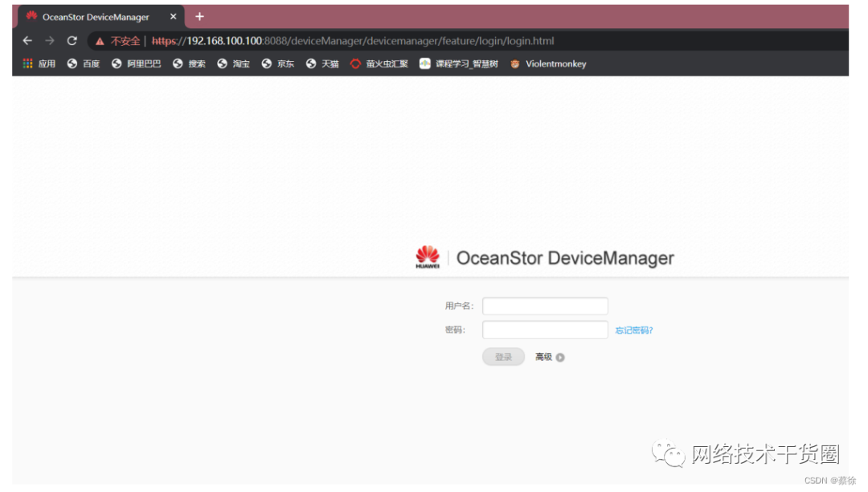Open the 百度 bookmark
The width and height of the screenshot is (868, 492).
coord(84,64)
